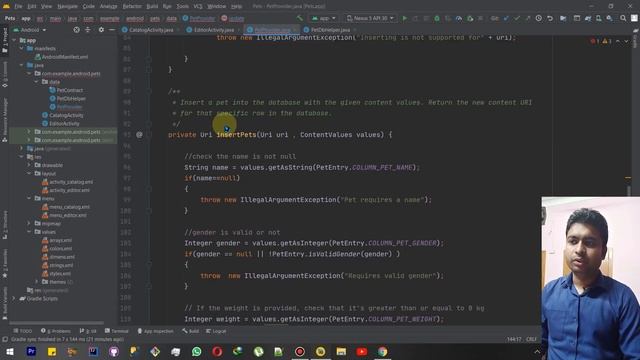This screenshot has height=360, width=640.
Task: Open the Problems tool window
Action: point(56,331)
